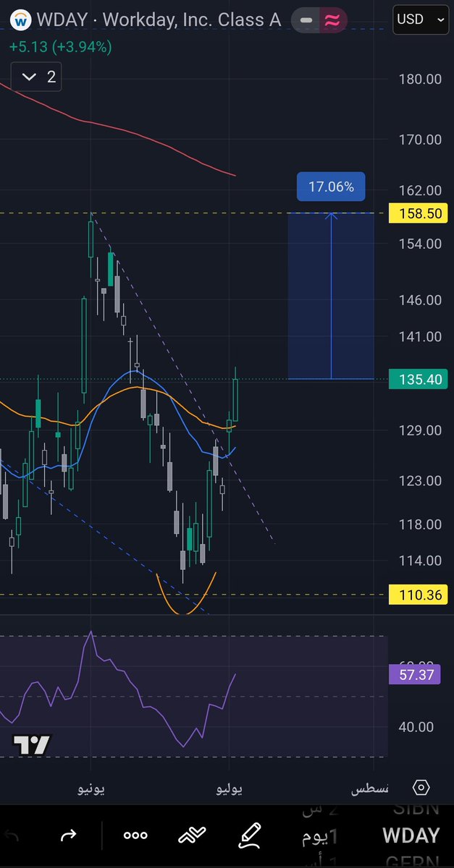Click the 57.37 RSI value label

tap(414, 674)
